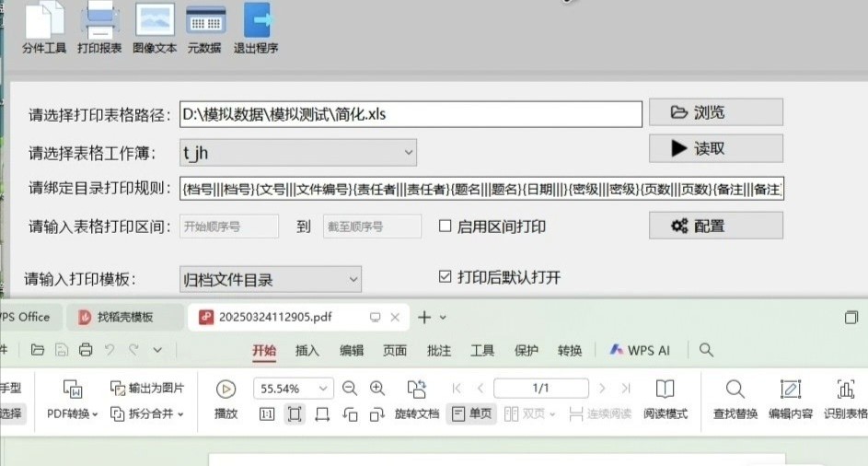Open the 保护 ribbon tab
Image resolution: width=868 pixels, height=466 pixels.
pyautogui.click(x=527, y=350)
